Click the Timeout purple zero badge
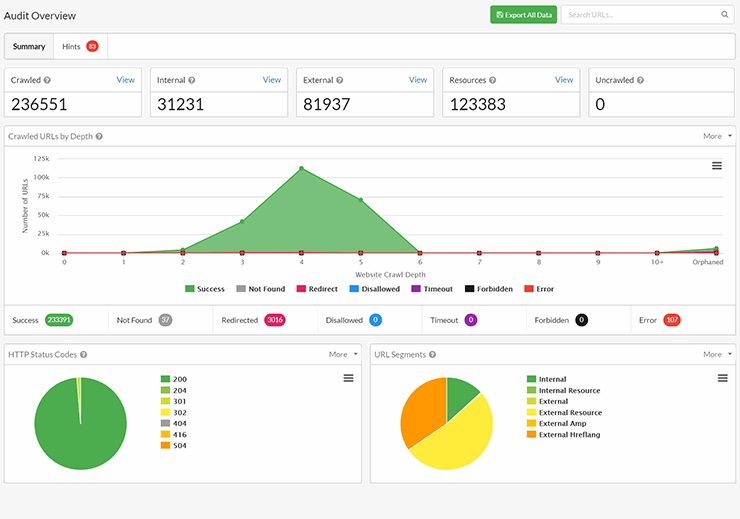740x519 pixels. tap(471, 320)
